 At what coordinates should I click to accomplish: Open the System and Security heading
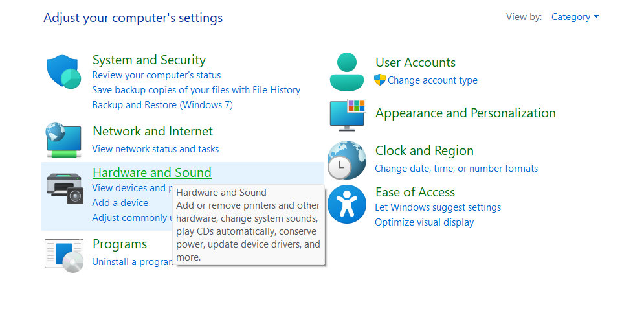pyautogui.click(x=149, y=60)
